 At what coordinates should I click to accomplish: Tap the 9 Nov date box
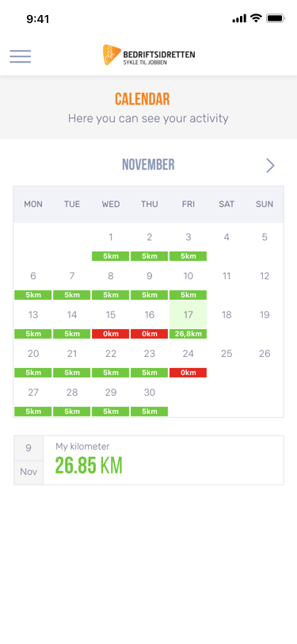[x=29, y=460]
